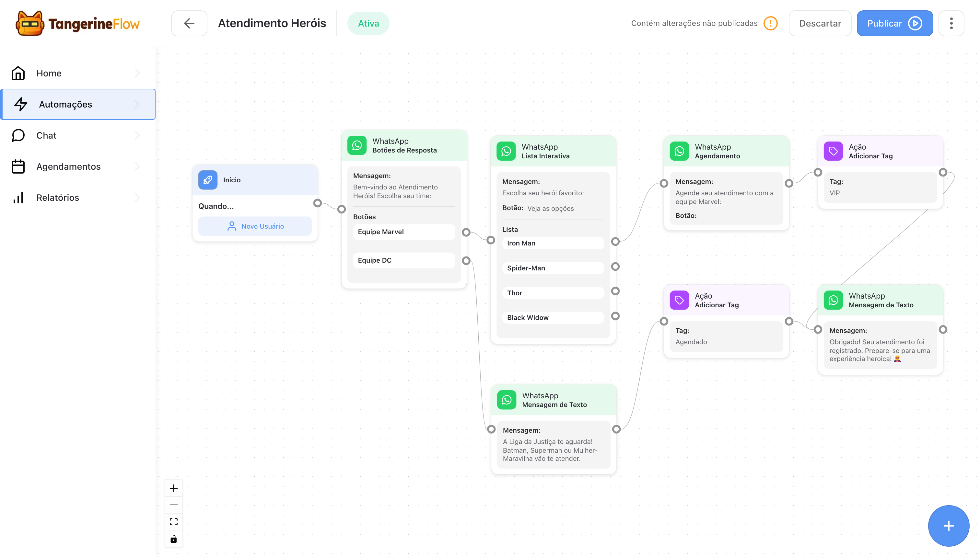Select the Black Widow list item
The width and height of the screenshot is (980, 557).
pos(553,317)
